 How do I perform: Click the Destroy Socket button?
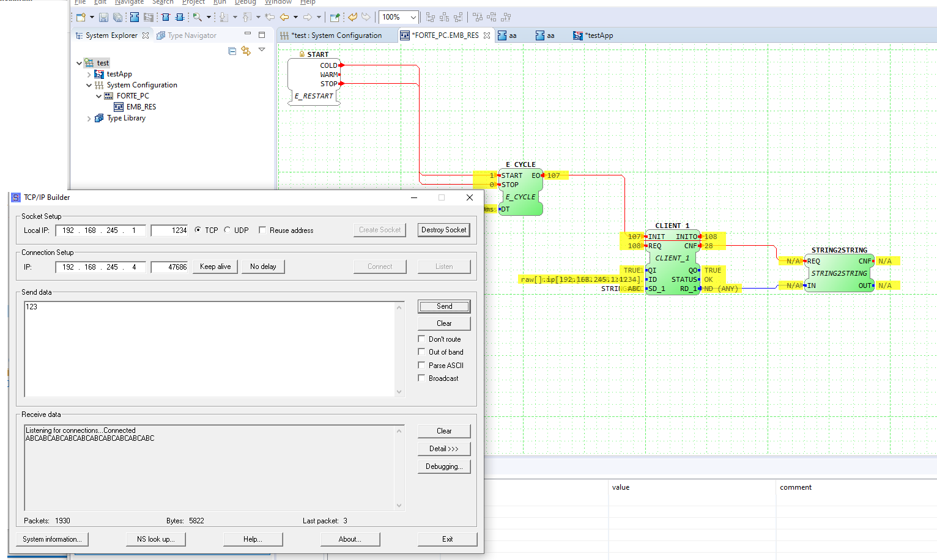pos(444,230)
